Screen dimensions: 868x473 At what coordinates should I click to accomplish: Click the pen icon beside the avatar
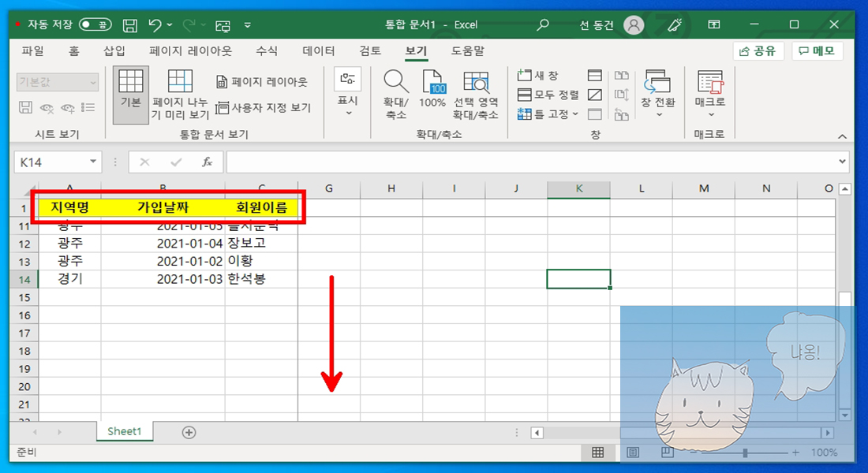coord(675,25)
